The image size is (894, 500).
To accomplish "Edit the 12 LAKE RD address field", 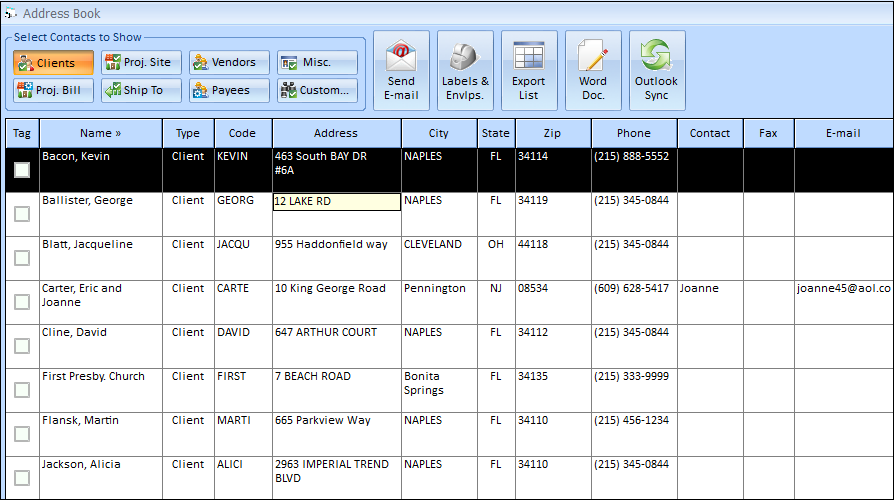I will (337, 202).
